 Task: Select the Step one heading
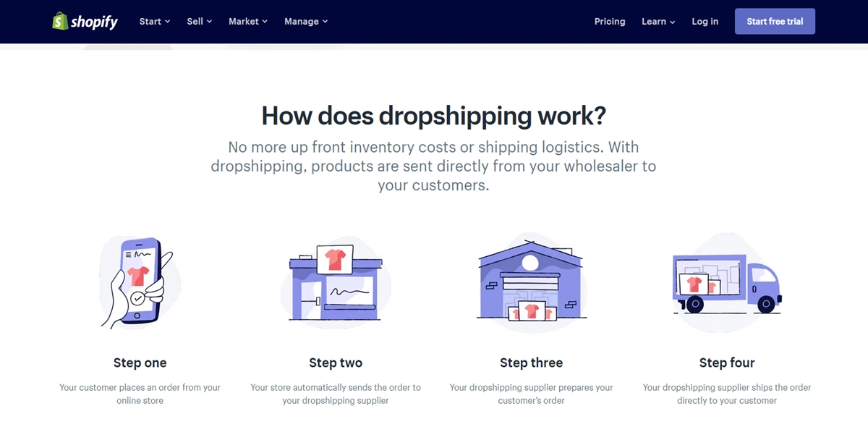click(140, 363)
